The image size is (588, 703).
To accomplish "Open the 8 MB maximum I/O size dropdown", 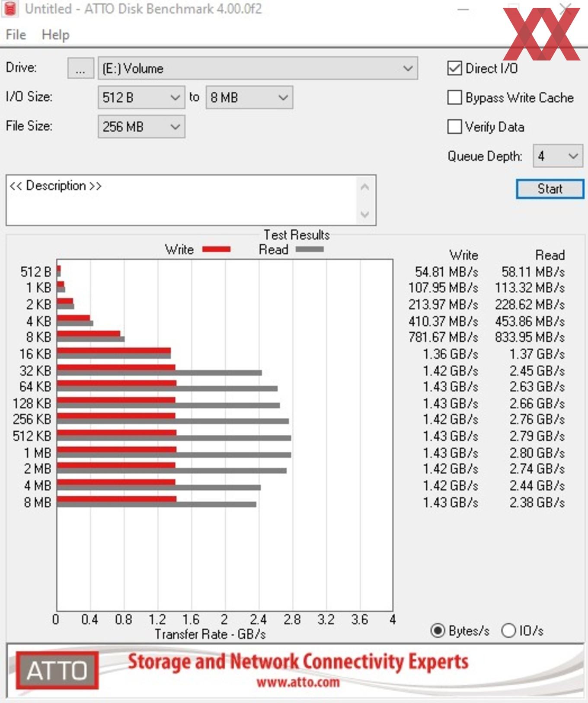I will coord(249,97).
